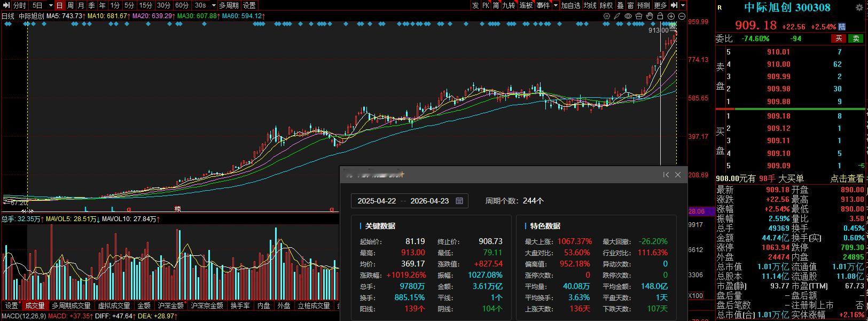868x321 pixels.
Task: Click the R badge beside stock name
Action: 720,7
